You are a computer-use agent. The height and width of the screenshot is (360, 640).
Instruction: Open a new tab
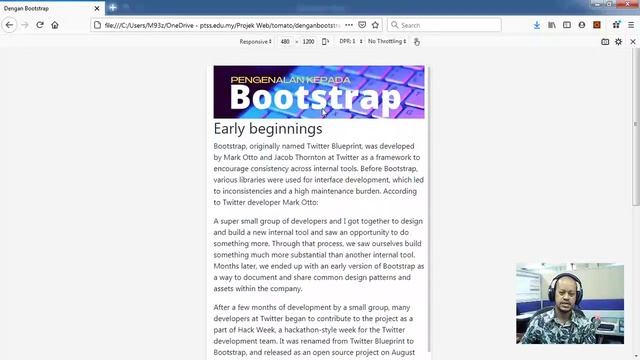pos(113,7)
